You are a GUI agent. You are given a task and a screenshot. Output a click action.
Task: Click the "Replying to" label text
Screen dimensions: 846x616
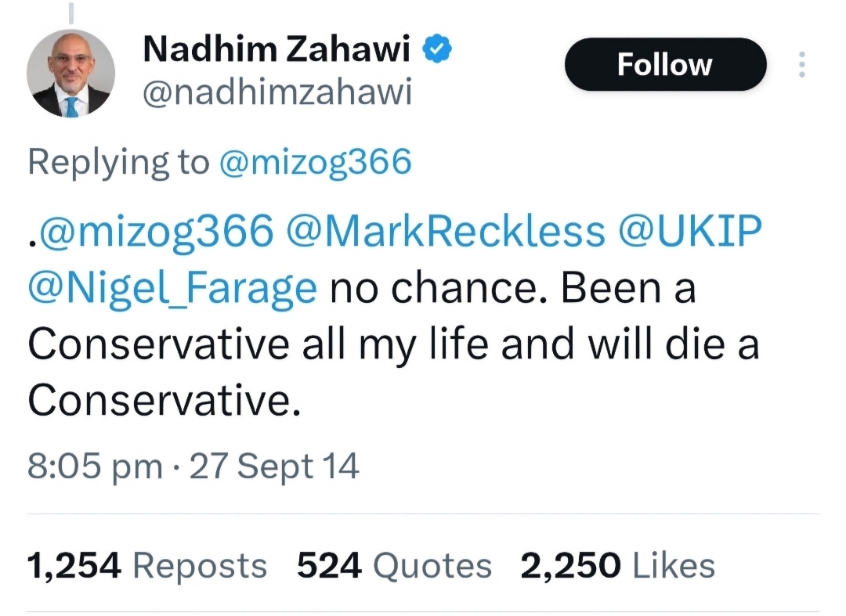(x=118, y=162)
